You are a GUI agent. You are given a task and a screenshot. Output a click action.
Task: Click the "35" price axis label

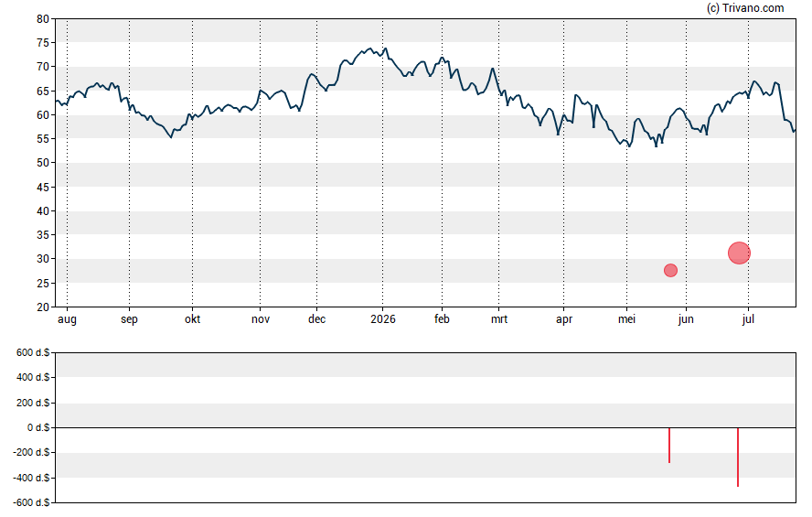tap(43, 234)
